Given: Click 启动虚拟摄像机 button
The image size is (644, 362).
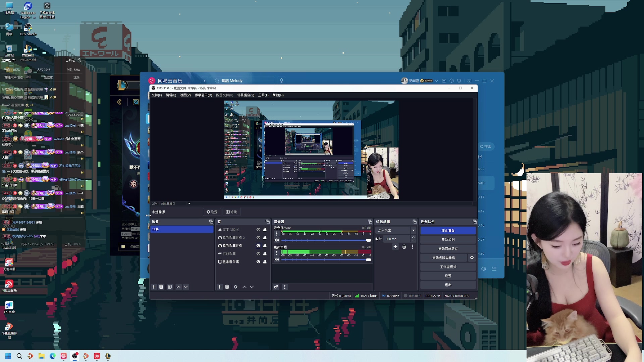Looking at the screenshot, I should (x=443, y=258).
